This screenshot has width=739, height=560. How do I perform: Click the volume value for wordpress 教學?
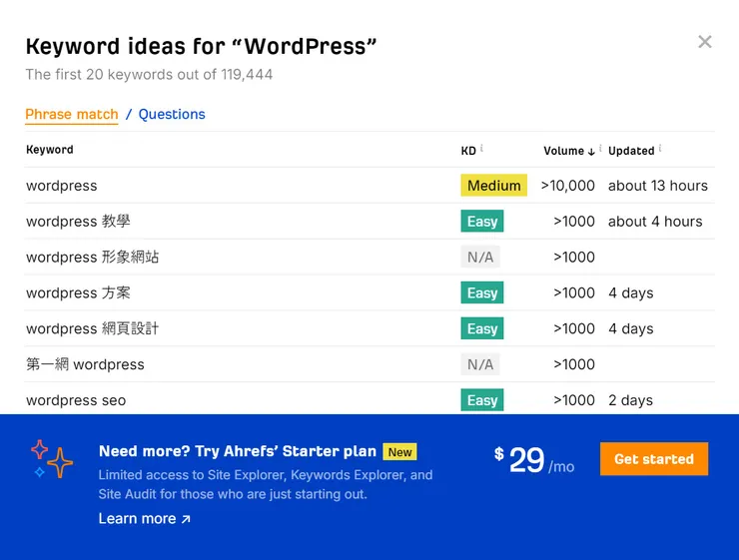(x=574, y=222)
